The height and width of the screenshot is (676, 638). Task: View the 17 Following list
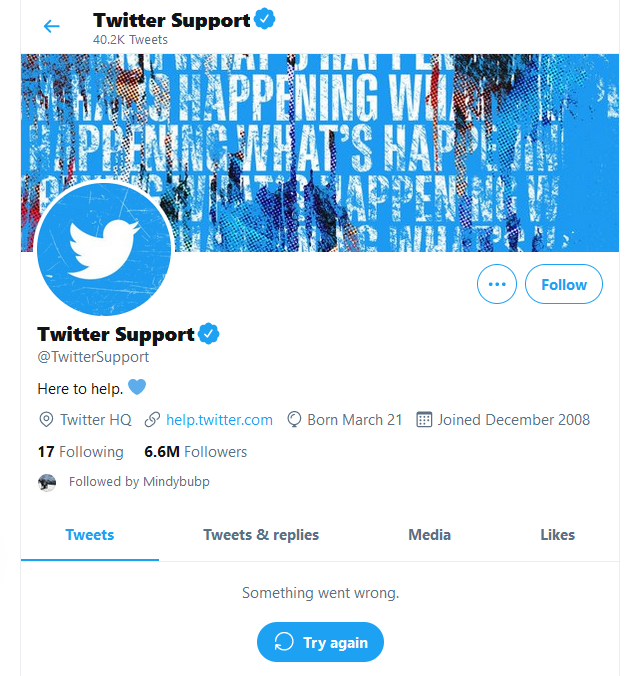[x=81, y=451]
